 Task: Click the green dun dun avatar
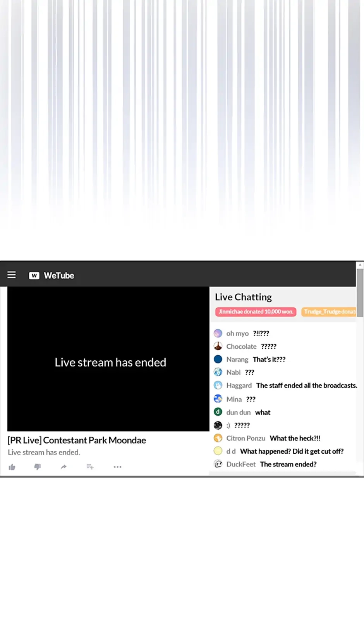point(218,412)
